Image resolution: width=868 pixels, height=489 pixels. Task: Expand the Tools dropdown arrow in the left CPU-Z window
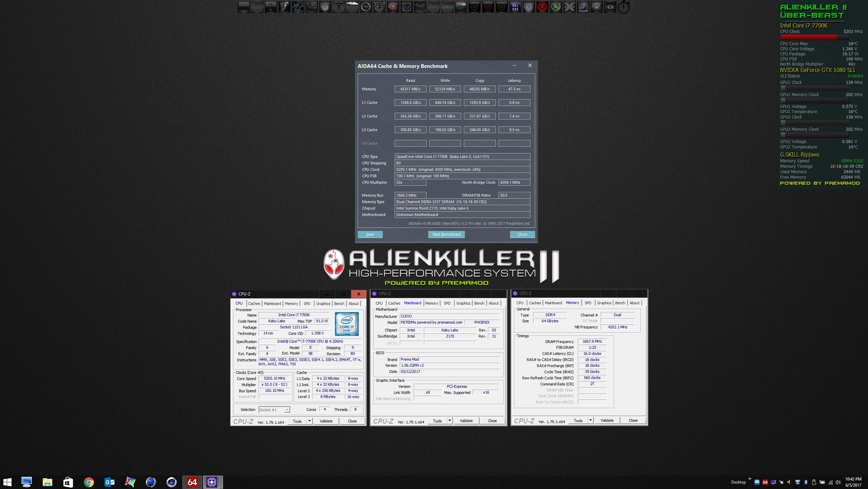tap(309, 421)
